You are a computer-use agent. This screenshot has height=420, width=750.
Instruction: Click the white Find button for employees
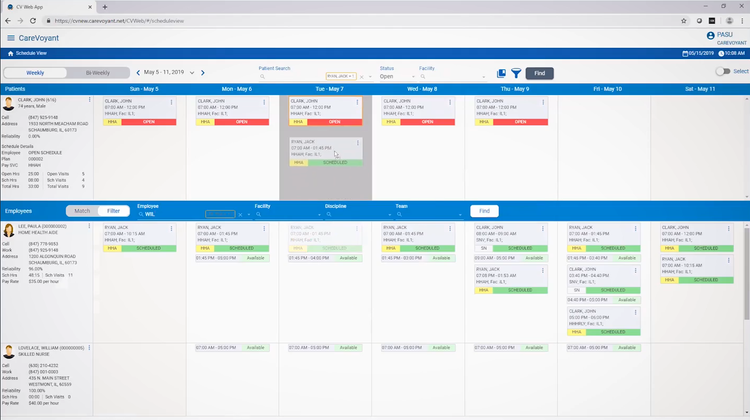click(x=484, y=211)
